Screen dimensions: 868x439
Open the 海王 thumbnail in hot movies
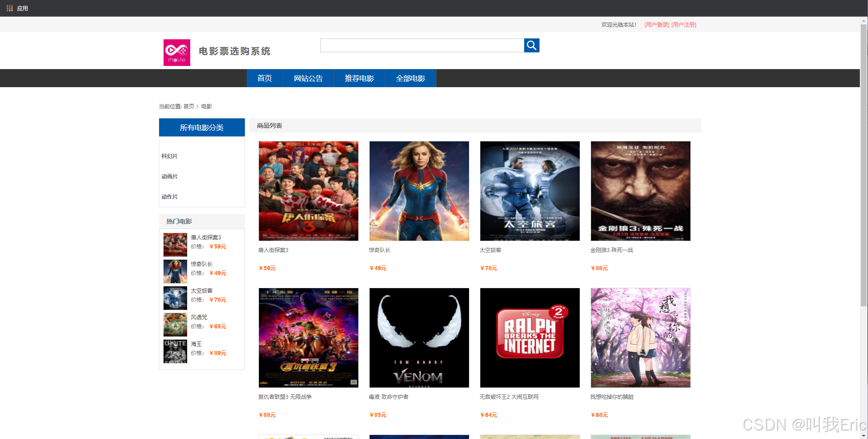175,351
